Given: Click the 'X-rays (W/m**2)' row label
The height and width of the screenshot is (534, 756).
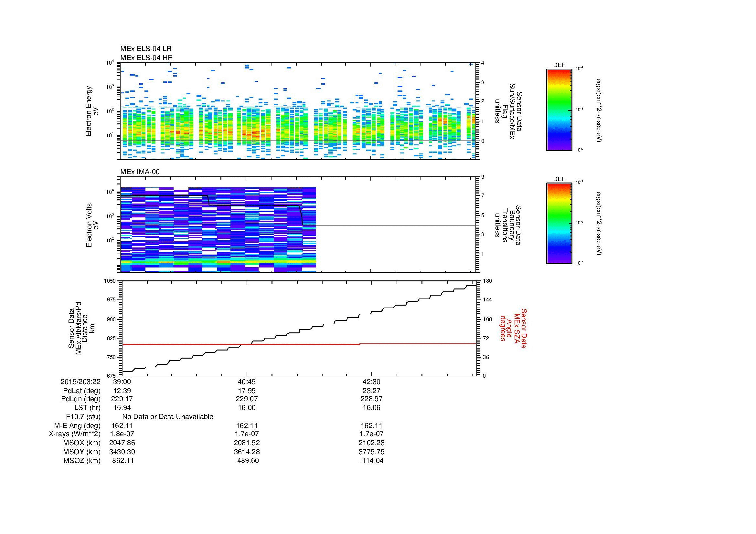Looking at the screenshot, I should (75, 434).
